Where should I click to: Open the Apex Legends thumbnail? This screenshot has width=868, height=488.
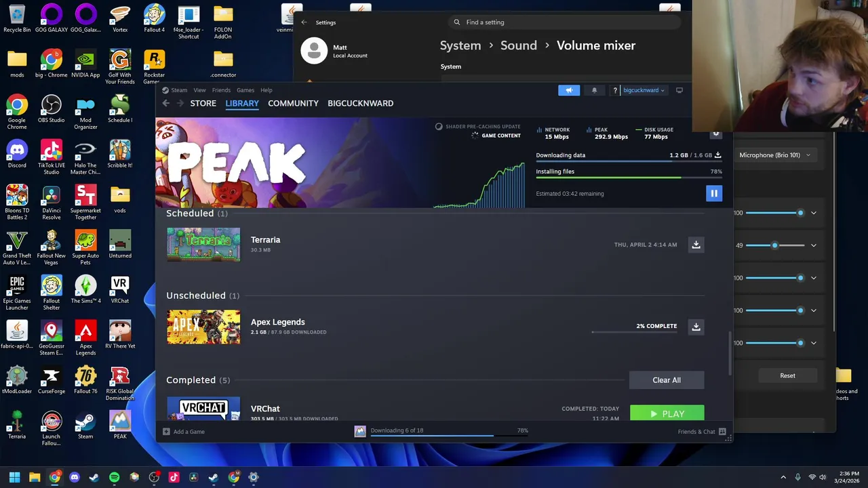pos(203,327)
